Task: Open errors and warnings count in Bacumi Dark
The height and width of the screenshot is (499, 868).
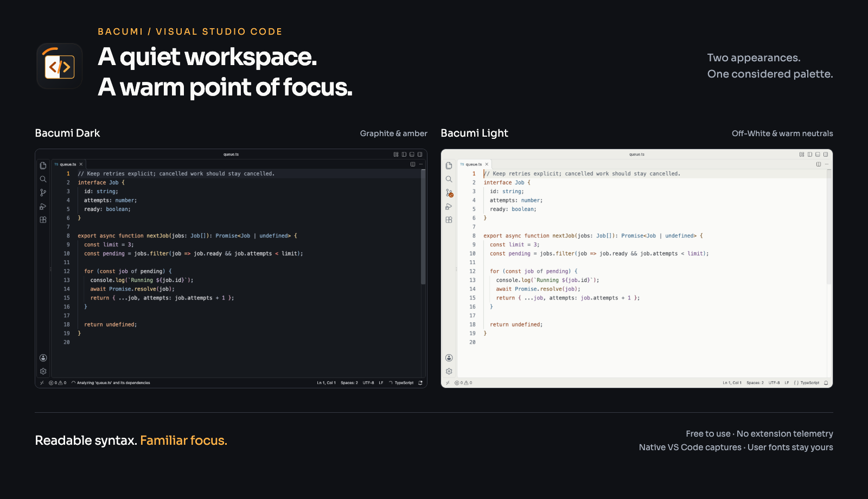Action: [x=58, y=383]
